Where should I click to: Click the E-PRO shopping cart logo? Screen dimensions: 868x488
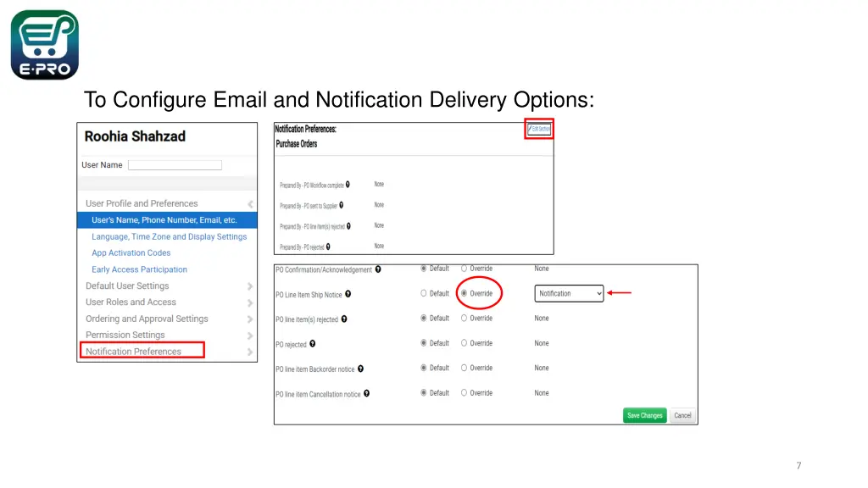tap(45, 45)
